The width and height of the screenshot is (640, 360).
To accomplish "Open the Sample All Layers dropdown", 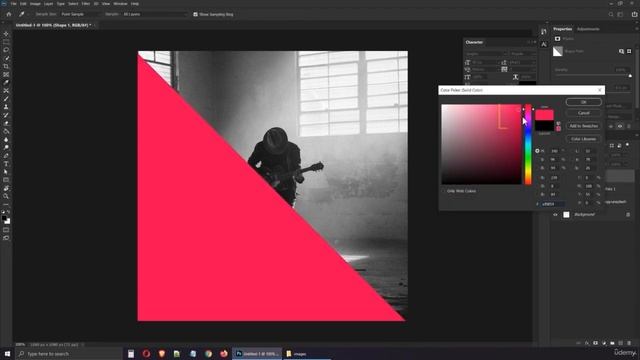I will click(x=154, y=14).
